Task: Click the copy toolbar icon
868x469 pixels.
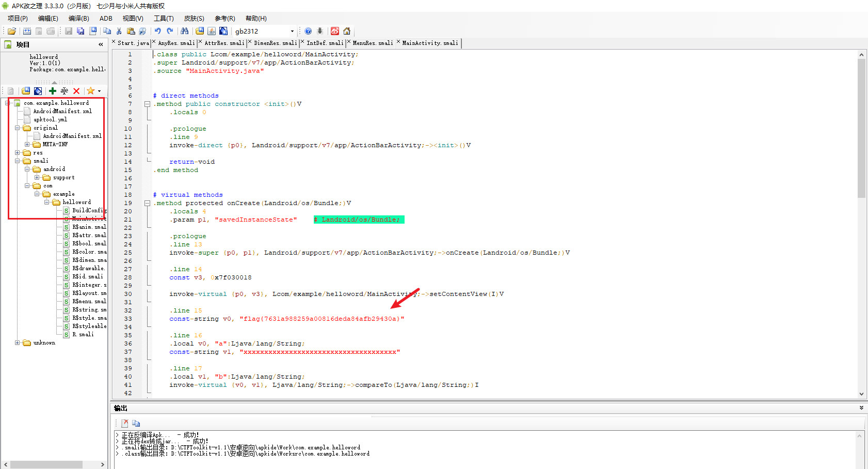Action: (x=107, y=31)
